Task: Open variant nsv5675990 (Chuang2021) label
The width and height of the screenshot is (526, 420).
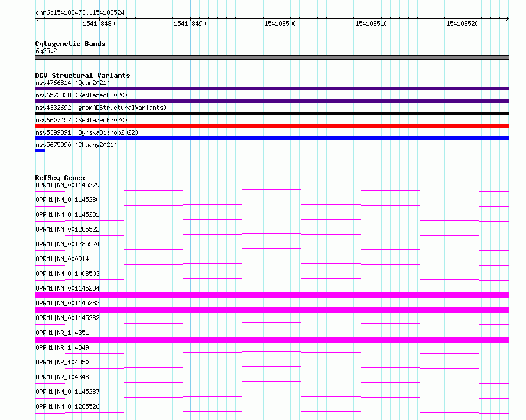Action: coord(76,145)
